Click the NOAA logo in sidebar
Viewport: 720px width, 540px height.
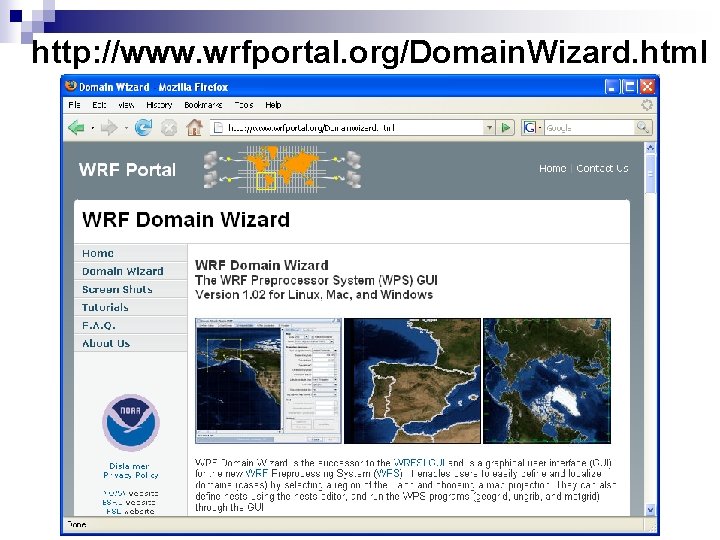131,422
